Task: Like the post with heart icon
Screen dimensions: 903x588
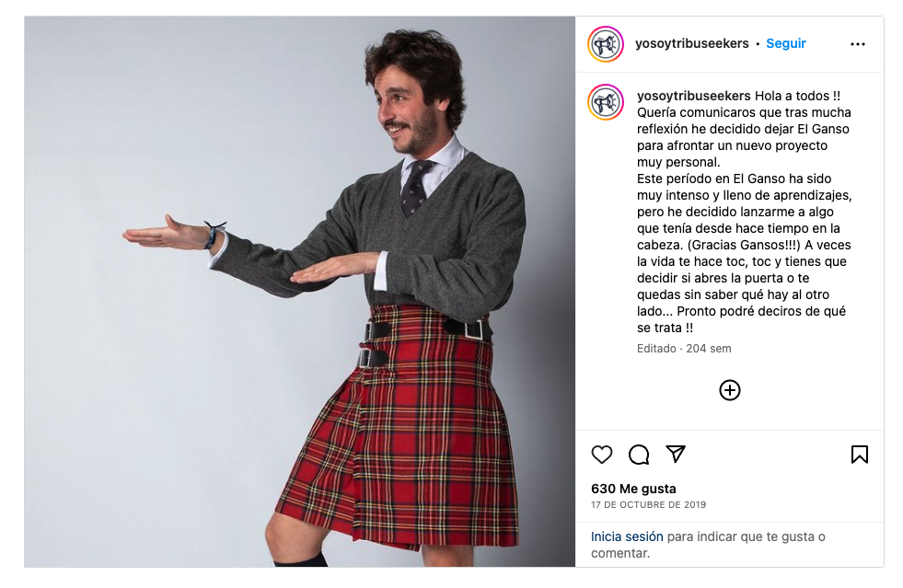Action: click(x=602, y=455)
